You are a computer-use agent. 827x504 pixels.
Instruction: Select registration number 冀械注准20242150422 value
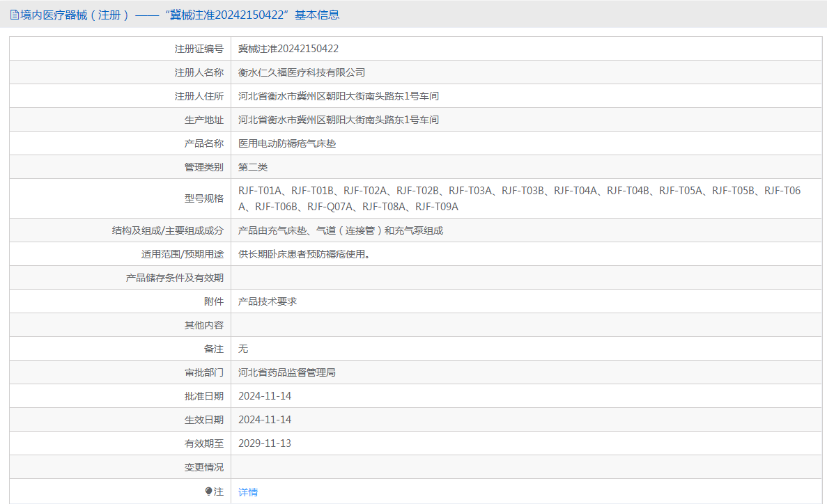point(288,49)
